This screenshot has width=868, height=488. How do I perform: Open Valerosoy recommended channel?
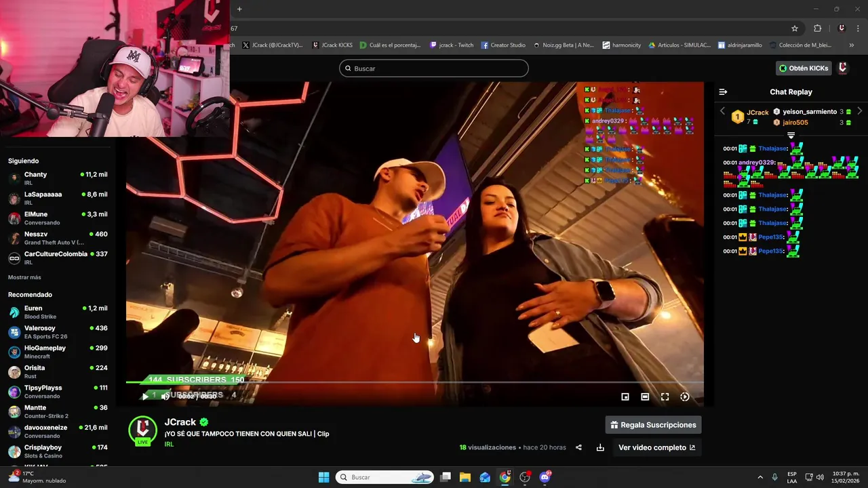[58, 332]
